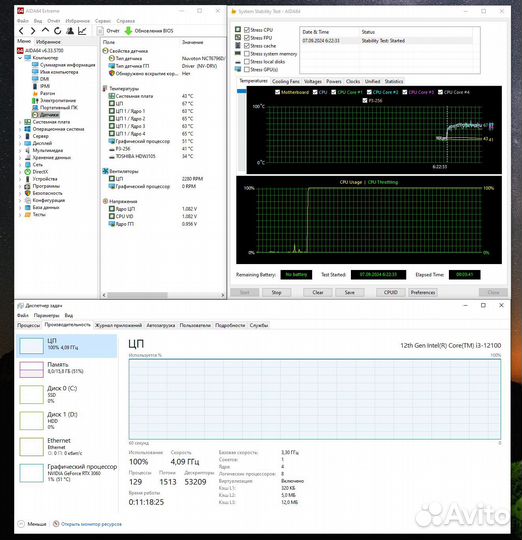Toggle Stress cache checkbox
Screen dimensions: 522x540
click(x=247, y=46)
